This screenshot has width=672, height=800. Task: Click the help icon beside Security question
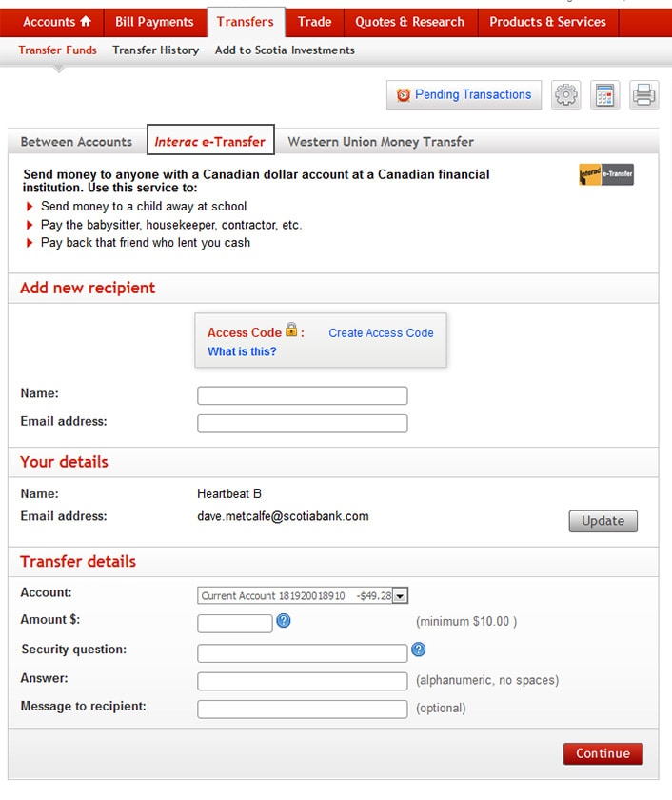click(419, 650)
